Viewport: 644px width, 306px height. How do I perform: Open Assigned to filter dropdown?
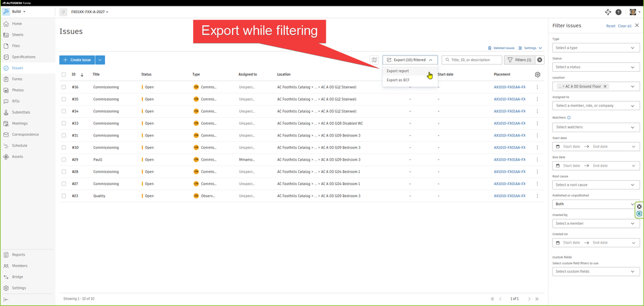(596, 106)
